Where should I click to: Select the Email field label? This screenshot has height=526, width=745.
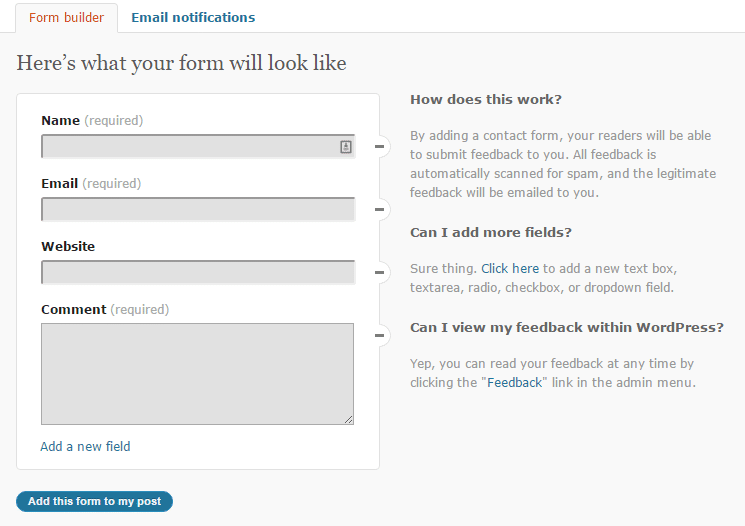click(x=59, y=183)
